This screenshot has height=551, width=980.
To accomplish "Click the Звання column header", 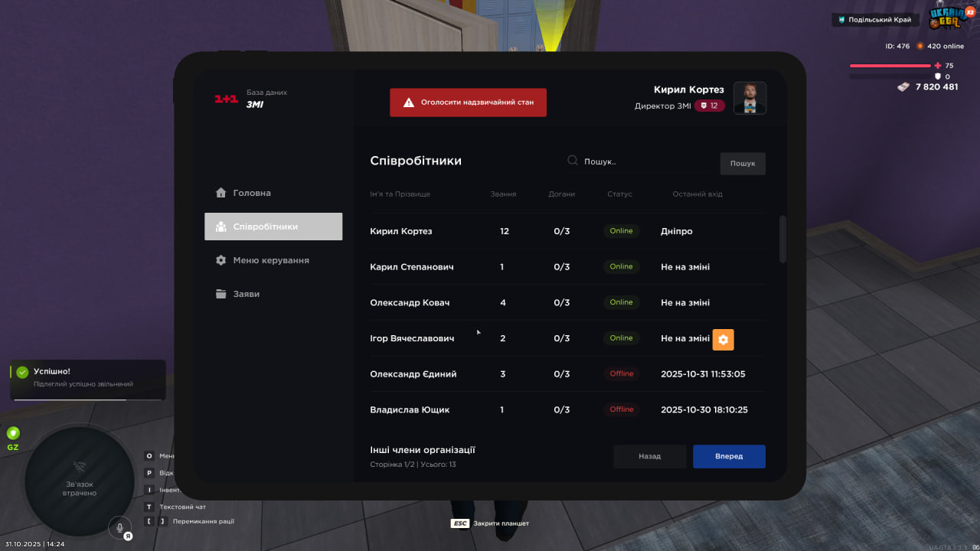I will coord(503,194).
